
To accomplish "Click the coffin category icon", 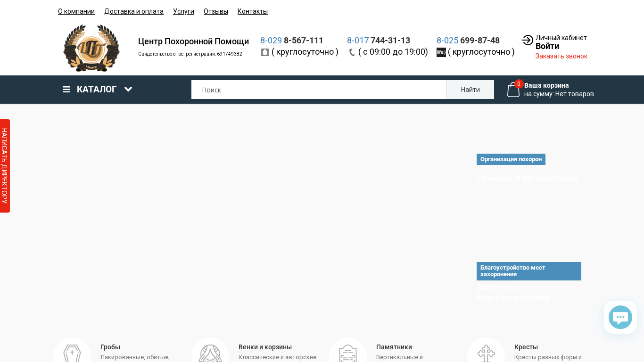I will click(72, 353).
